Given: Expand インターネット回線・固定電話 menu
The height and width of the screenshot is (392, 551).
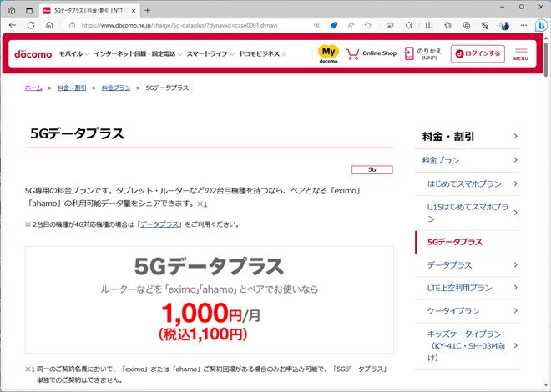Looking at the screenshot, I should (138, 53).
